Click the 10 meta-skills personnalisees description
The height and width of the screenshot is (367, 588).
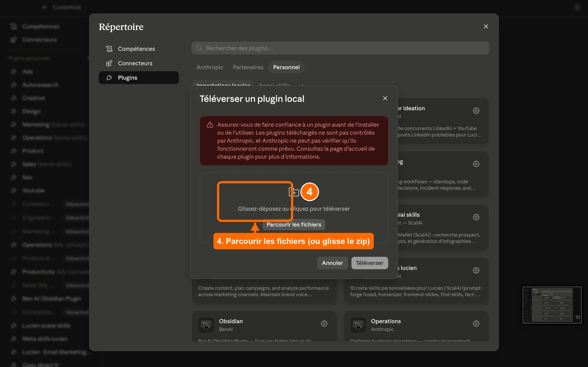416,291
